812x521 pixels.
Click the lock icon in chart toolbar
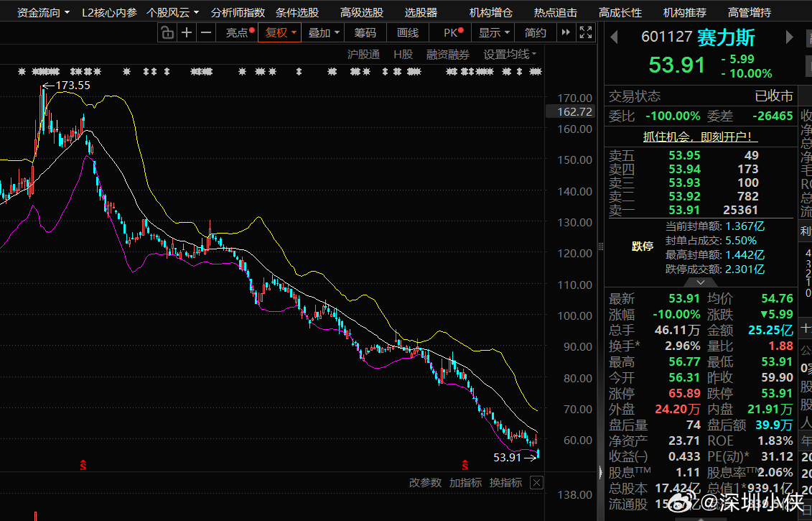[x=167, y=32]
